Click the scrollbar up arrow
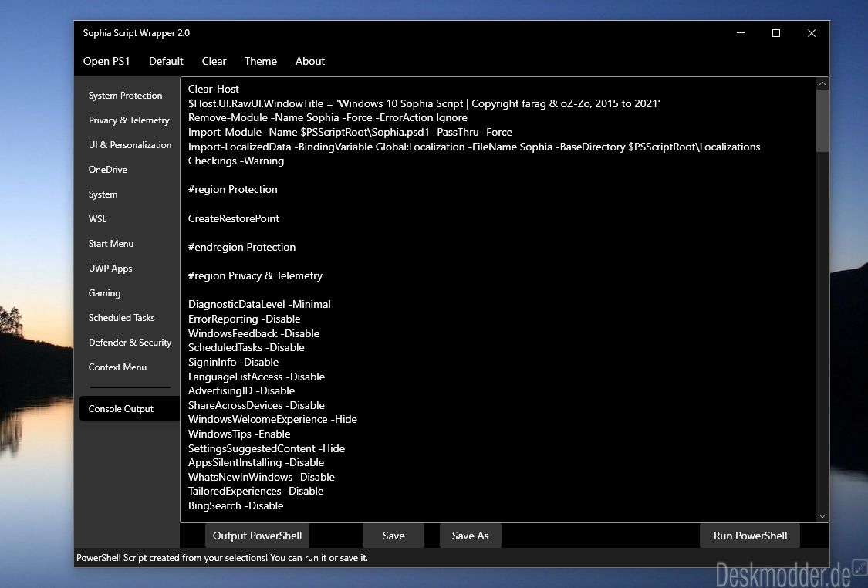The height and width of the screenshot is (588, 868). coord(822,83)
